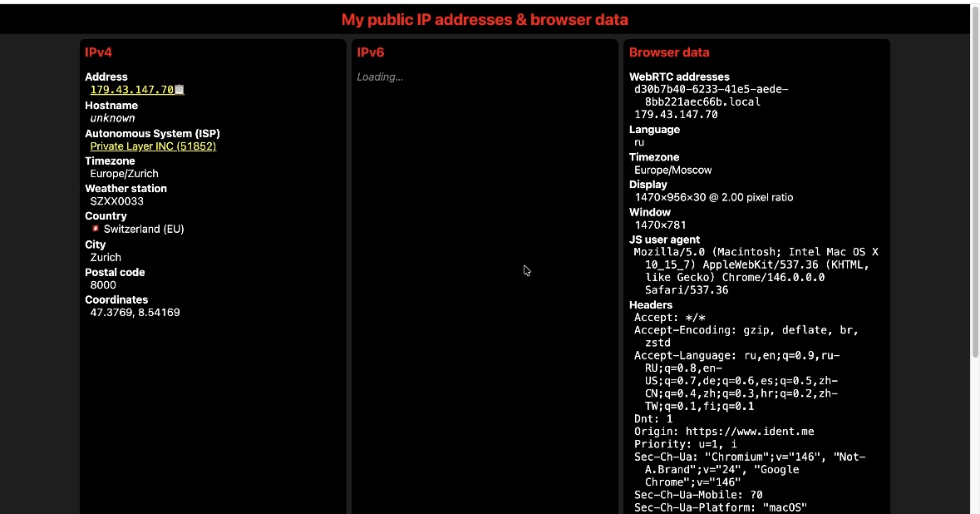Click the clipboard copy icon beside IPv4 address
The height and width of the screenshot is (514, 980).
click(180, 90)
